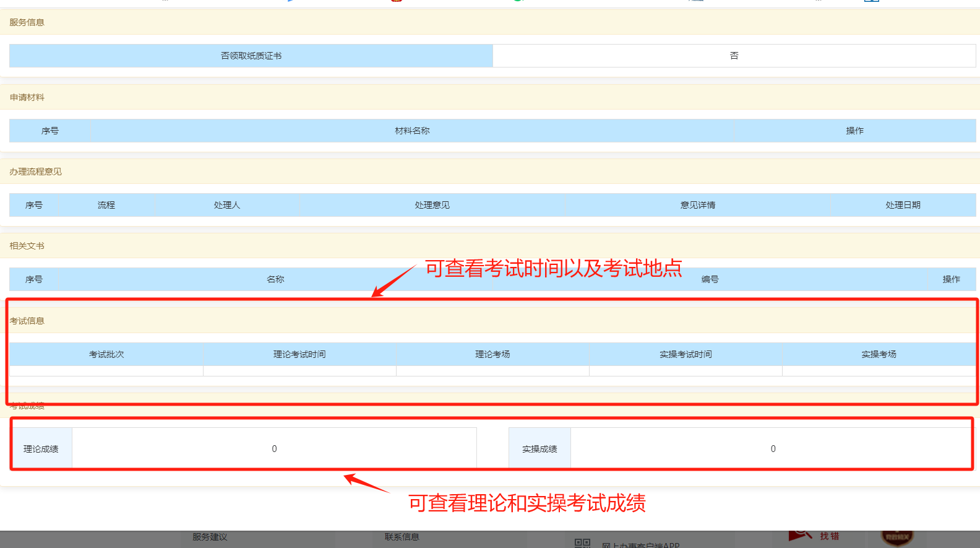Click the 处理意见 column header

tap(432, 205)
